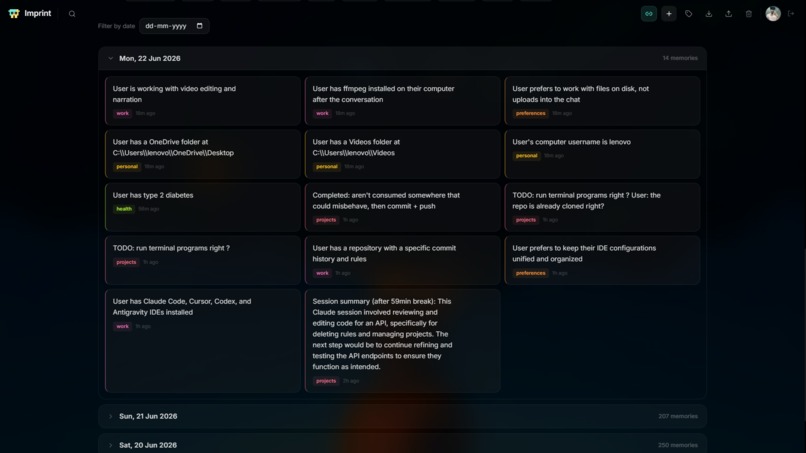Open the Completed: aren't consumed memory card
Screen dimensions: 806x453
click(x=402, y=207)
